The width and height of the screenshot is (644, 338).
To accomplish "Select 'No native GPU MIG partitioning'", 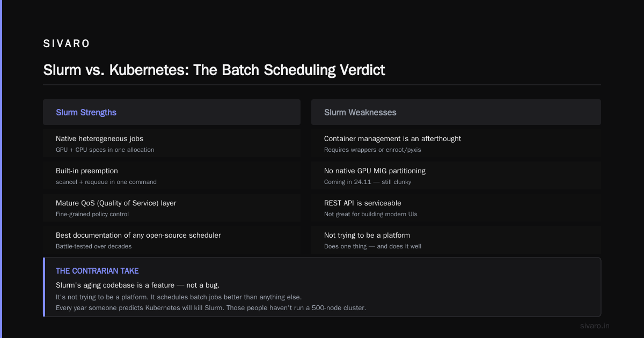I will (375, 171).
